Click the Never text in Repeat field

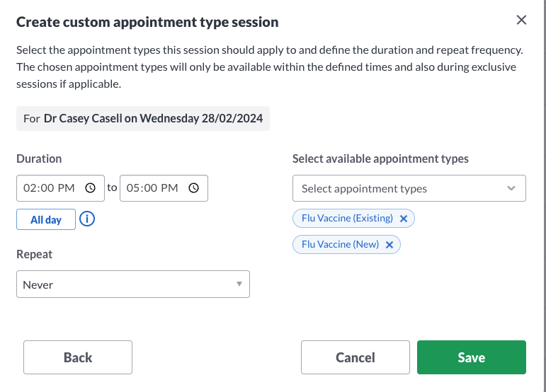point(38,285)
